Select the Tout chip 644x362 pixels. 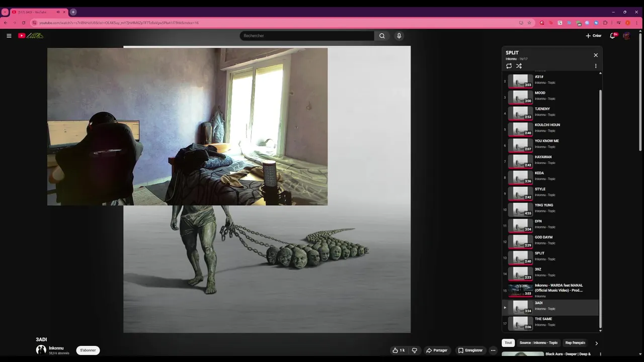508,343
